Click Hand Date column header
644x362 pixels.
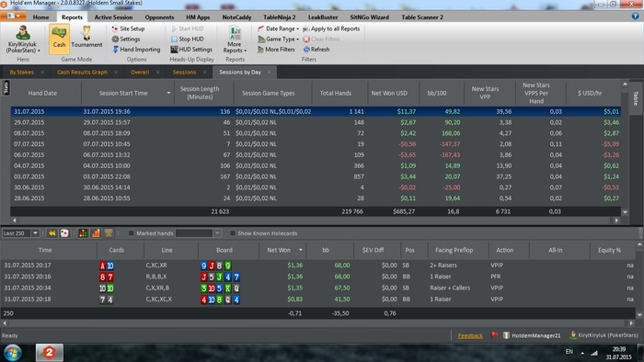pos(42,93)
